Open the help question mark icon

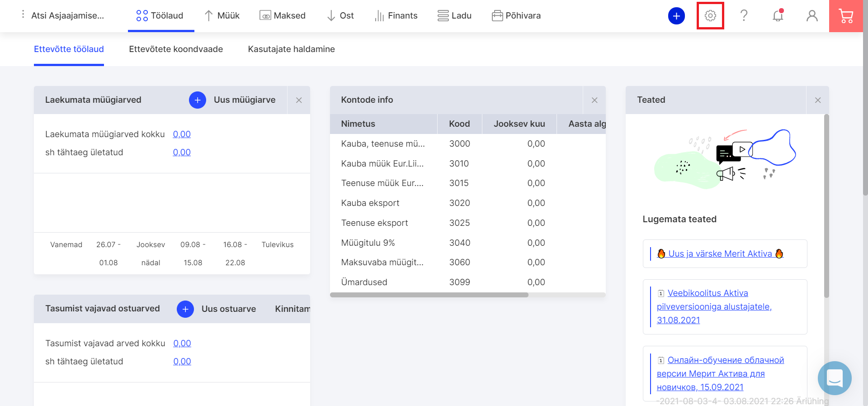[x=744, y=16]
